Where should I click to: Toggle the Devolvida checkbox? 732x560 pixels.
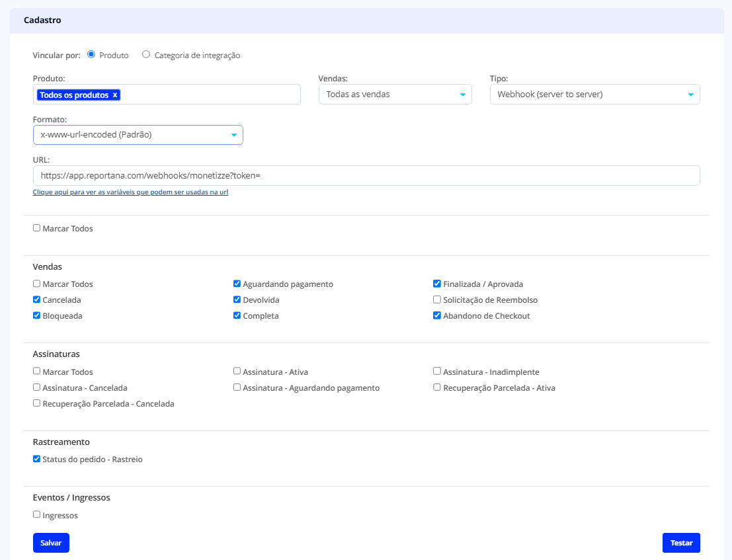pyautogui.click(x=237, y=300)
